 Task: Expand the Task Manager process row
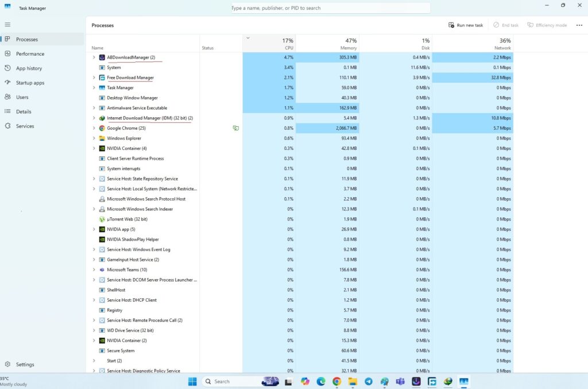point(94,88)
